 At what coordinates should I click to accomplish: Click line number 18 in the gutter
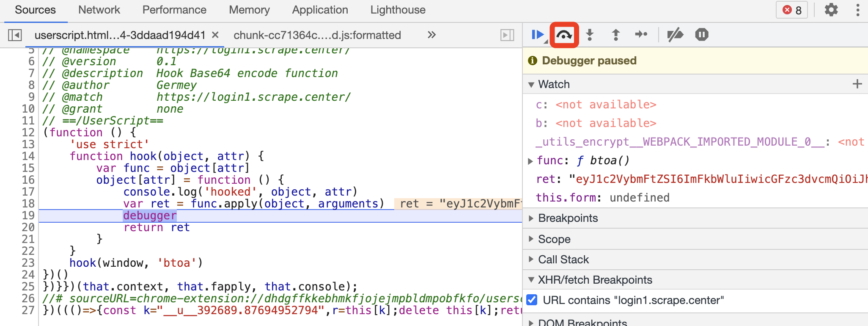pos(28,204)
